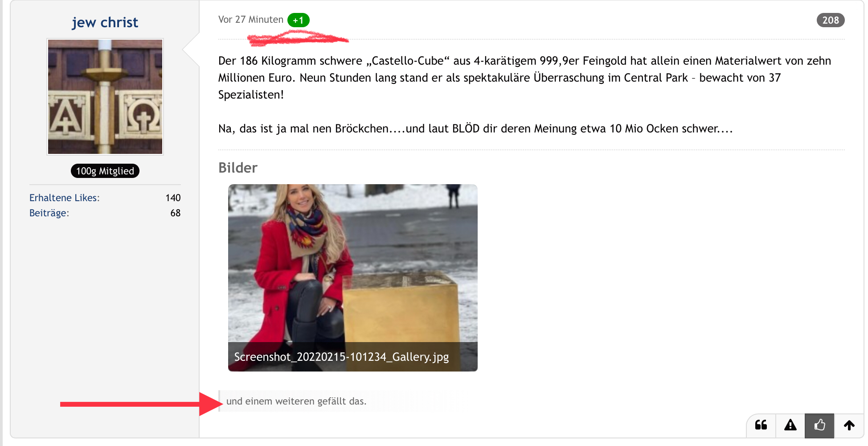Click the post text about Castello-Cube

pos(525,78)
